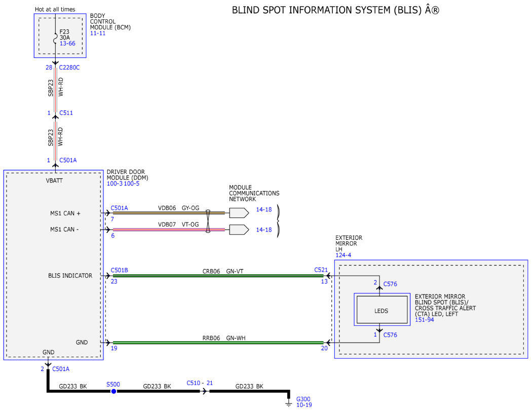Open the 11-11 reference under Body Control Module

[97, 33]
